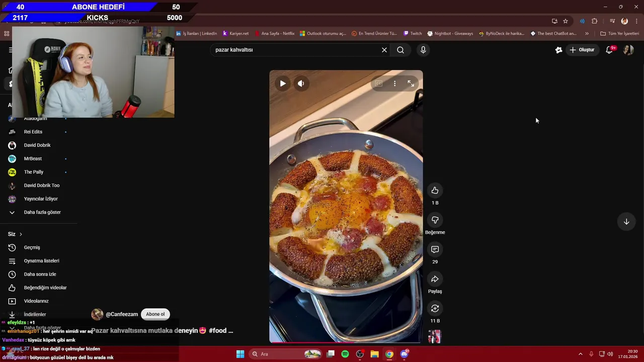Open File Explorer from the taskbar
This screenshot has height=362, width=644.
pos(374,354)
